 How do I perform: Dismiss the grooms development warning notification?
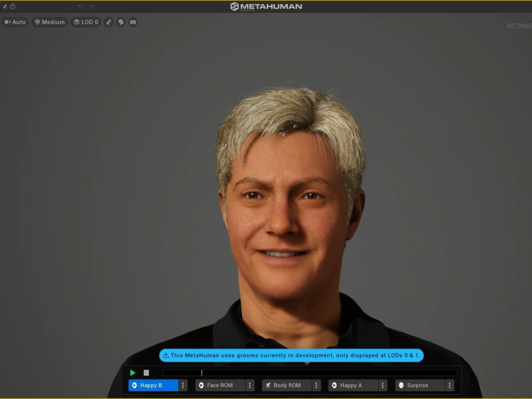[x=291, y=355]
